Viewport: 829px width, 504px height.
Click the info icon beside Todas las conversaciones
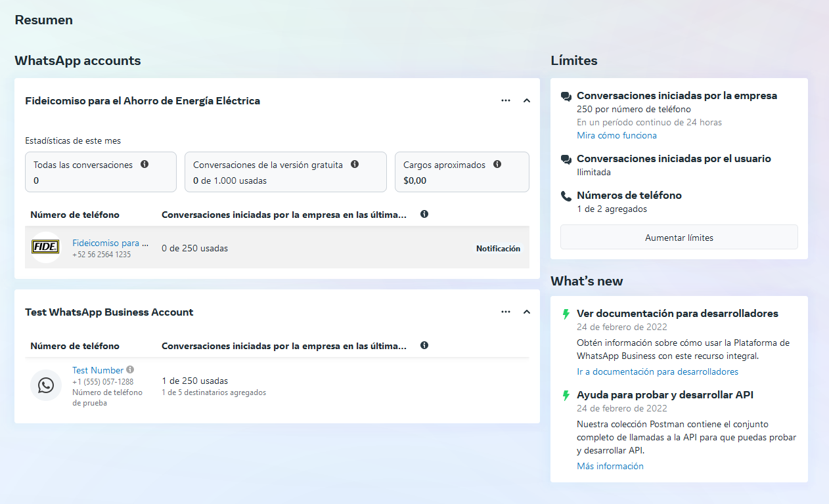tap(145, 164)
